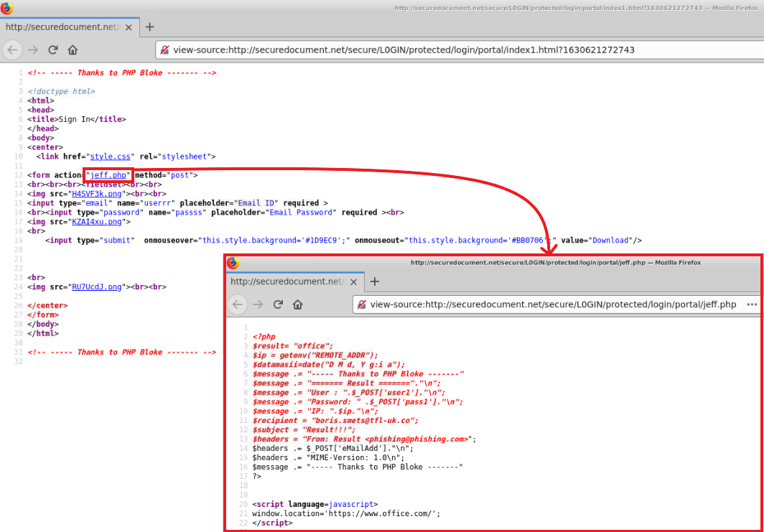Click the window.location office.com line
Image resolution: width=764 pixels, height=532 pixels.
pos(346,513)
